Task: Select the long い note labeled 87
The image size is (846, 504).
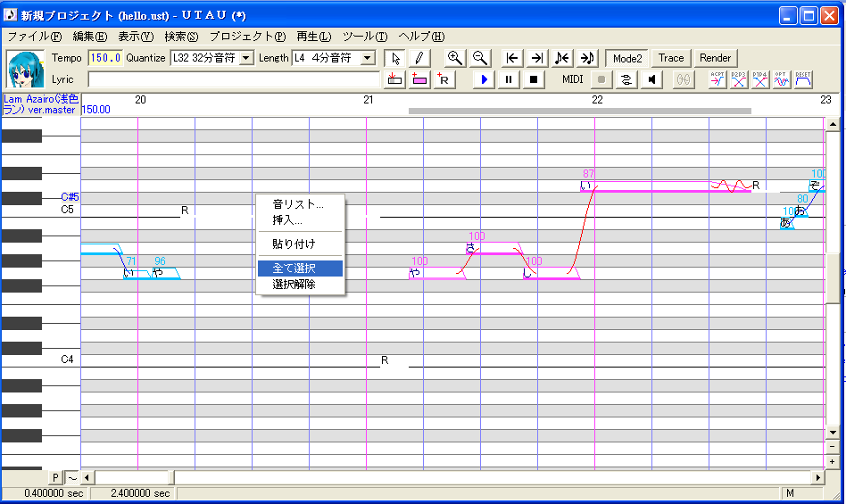Action: [x=666, y=186]
